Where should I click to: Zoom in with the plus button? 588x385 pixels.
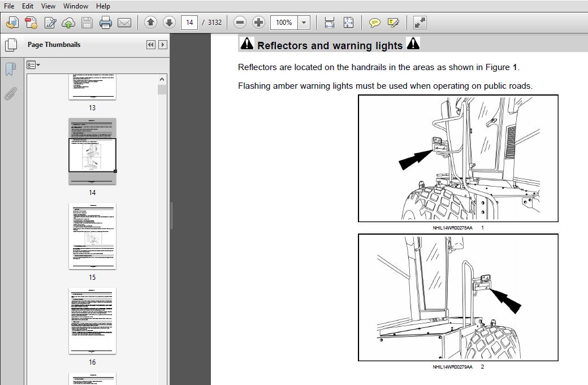(258, 23)
